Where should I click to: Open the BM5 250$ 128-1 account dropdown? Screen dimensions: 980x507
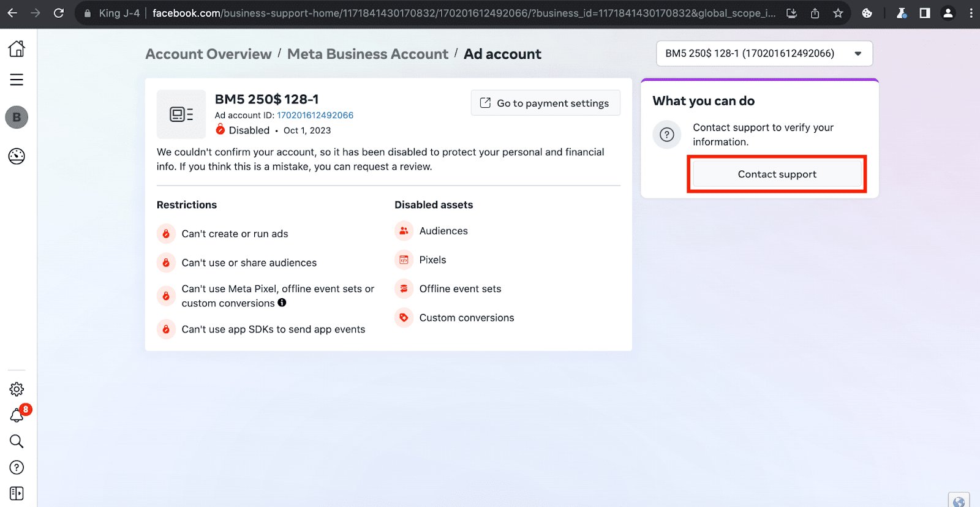coord(764,53)
